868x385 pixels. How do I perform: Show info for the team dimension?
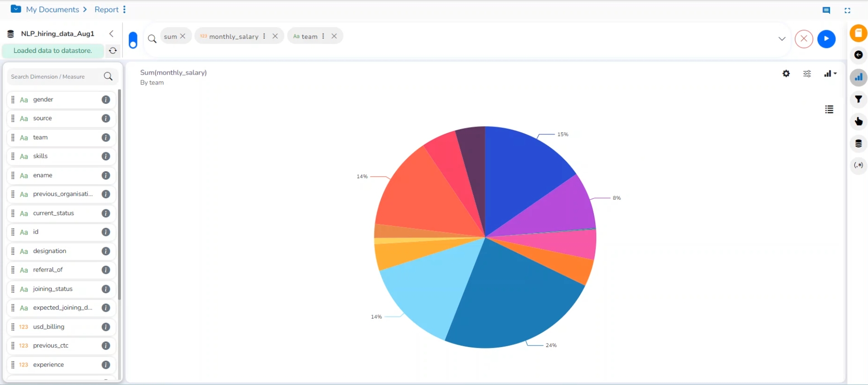pyautogui.click(x=106, y=137)
